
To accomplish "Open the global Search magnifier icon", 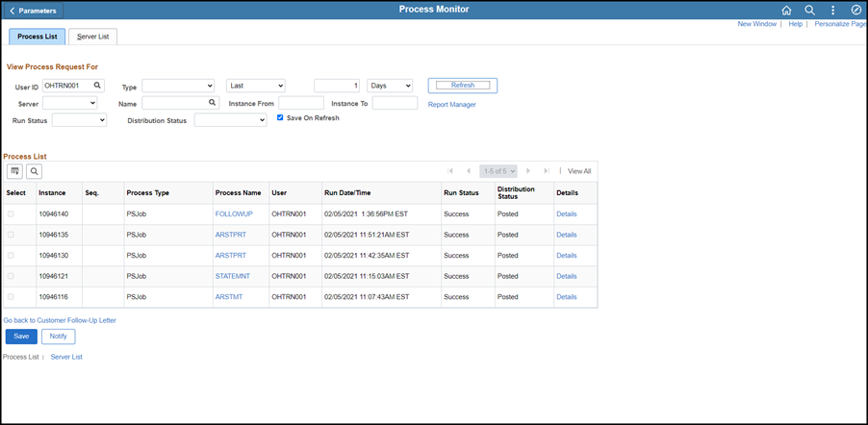I will (x=809, y=11).
